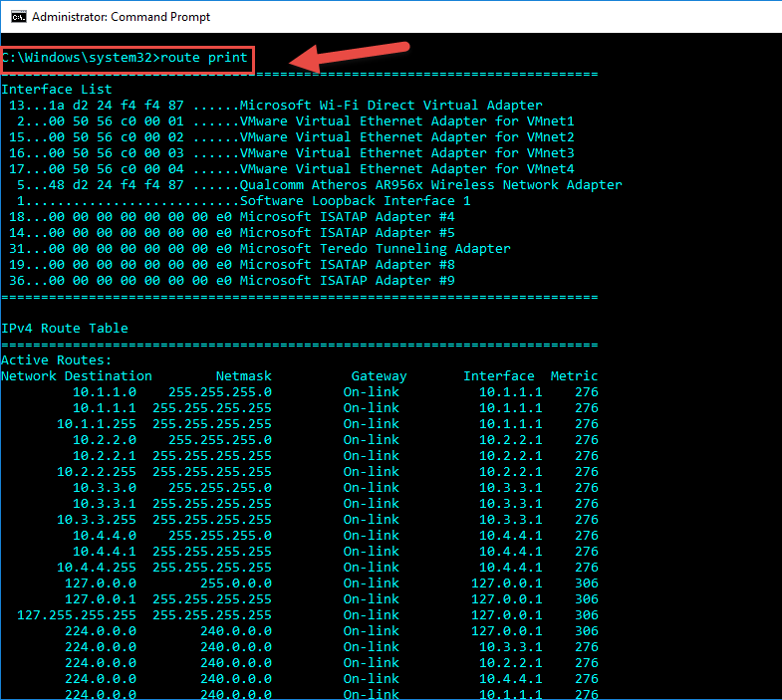Click the On-link gateway of the 10.1.1.0 route
This screenshot has width=782, height=700.
[x=371, y=392]
